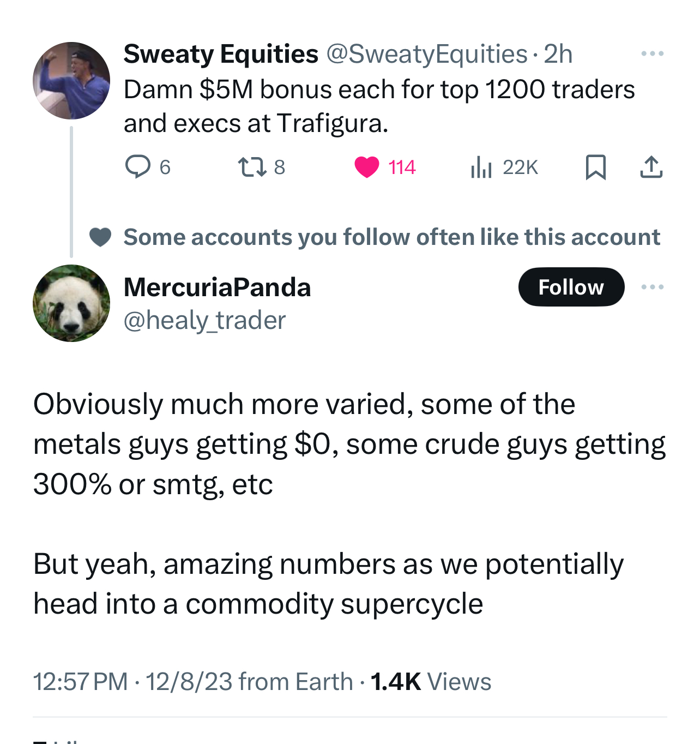Screen dimensions: 700x744
Task: Unlike the tweet with 114 likes
Action: (367, 167)
